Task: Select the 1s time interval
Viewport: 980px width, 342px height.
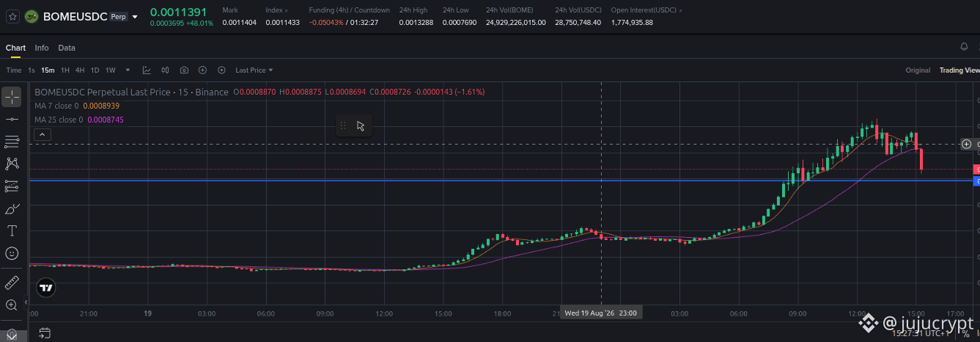Action: 32,70
